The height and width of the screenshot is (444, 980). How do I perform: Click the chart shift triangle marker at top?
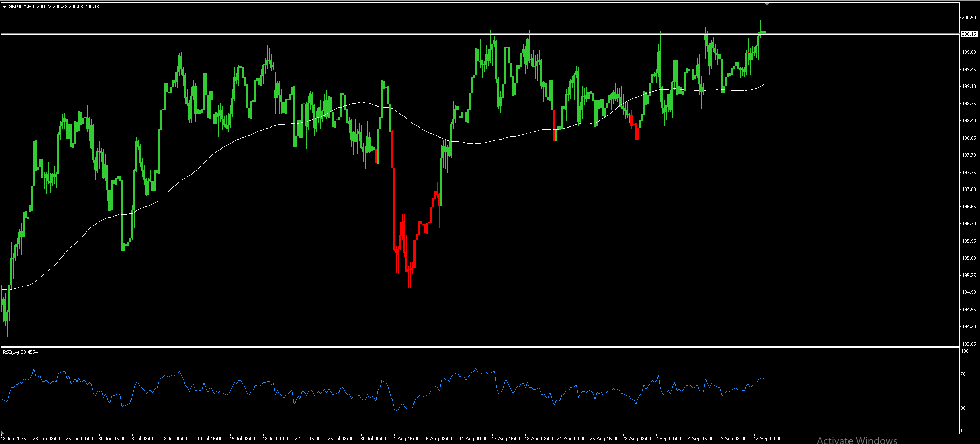pos(767,4)
